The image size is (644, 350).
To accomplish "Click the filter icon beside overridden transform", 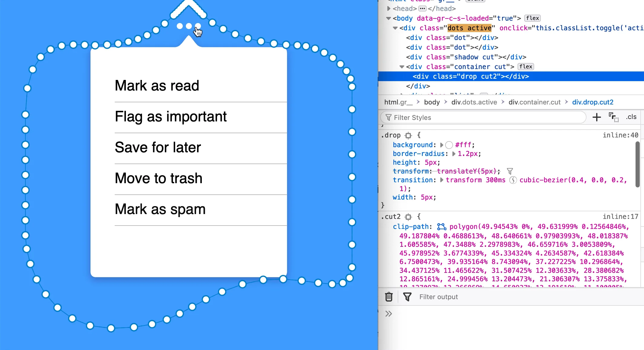I will coord(510,171).
